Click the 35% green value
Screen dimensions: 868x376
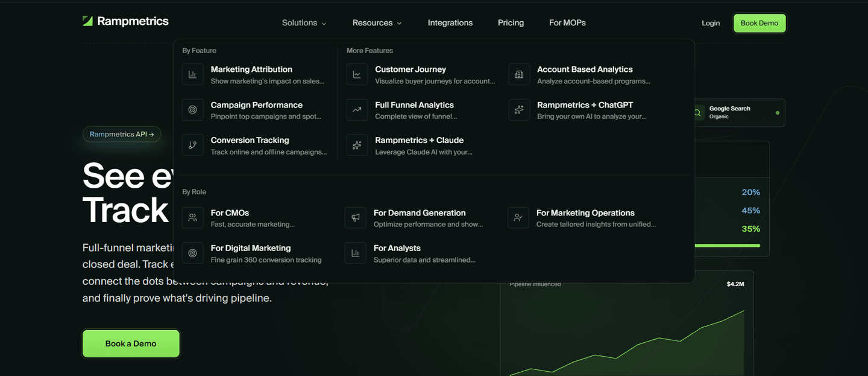(x=751, y=229)
